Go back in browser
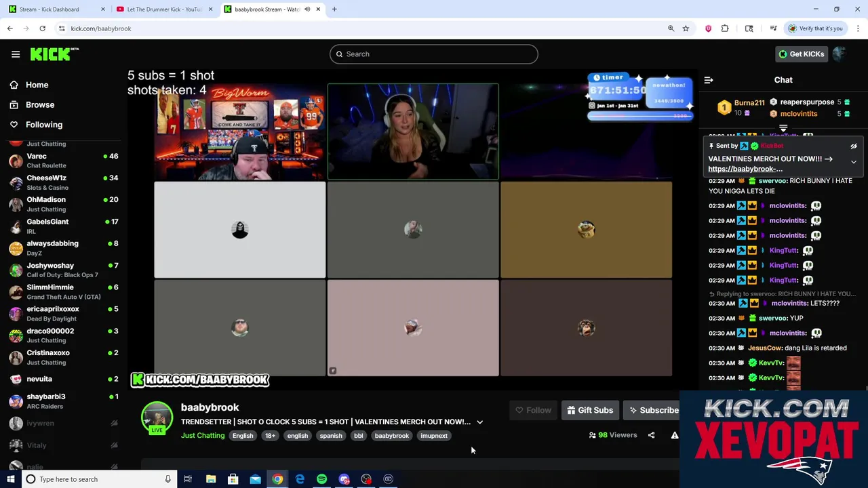 click(10, 28)
